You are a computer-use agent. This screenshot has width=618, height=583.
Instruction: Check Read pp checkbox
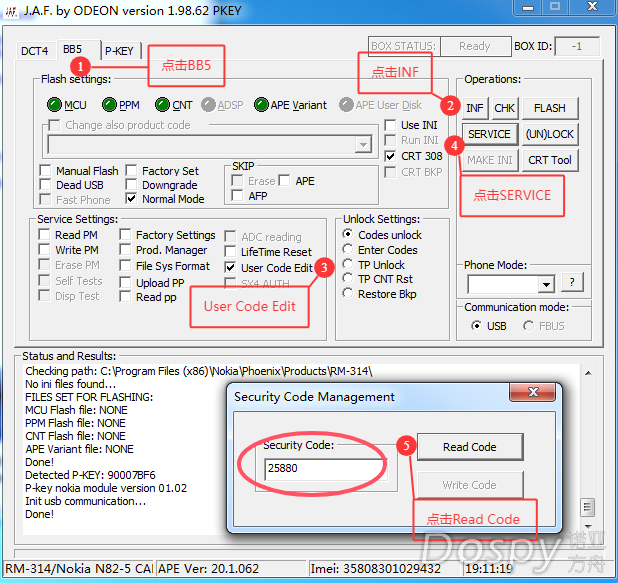[x=125, y=296]
